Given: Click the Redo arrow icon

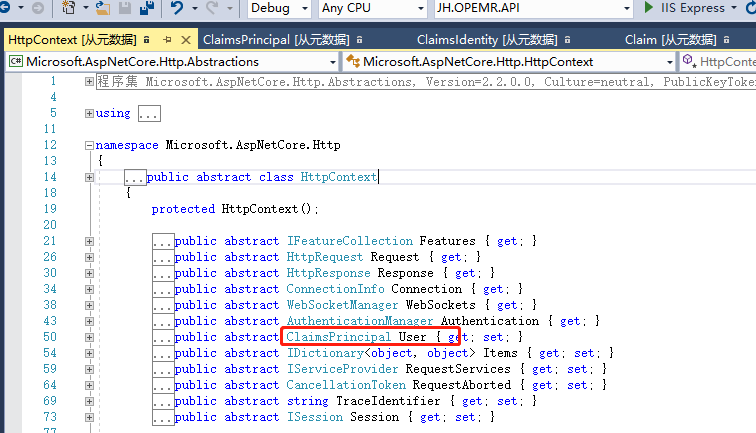Looking at the screenshot, I should click(212, 8).
